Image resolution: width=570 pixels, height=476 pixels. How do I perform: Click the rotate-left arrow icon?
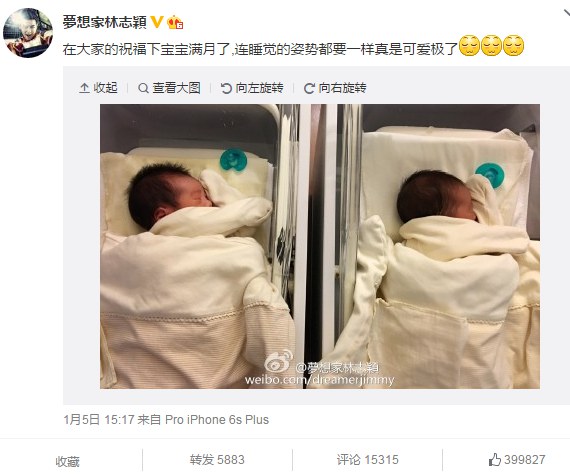coord(226,88)
